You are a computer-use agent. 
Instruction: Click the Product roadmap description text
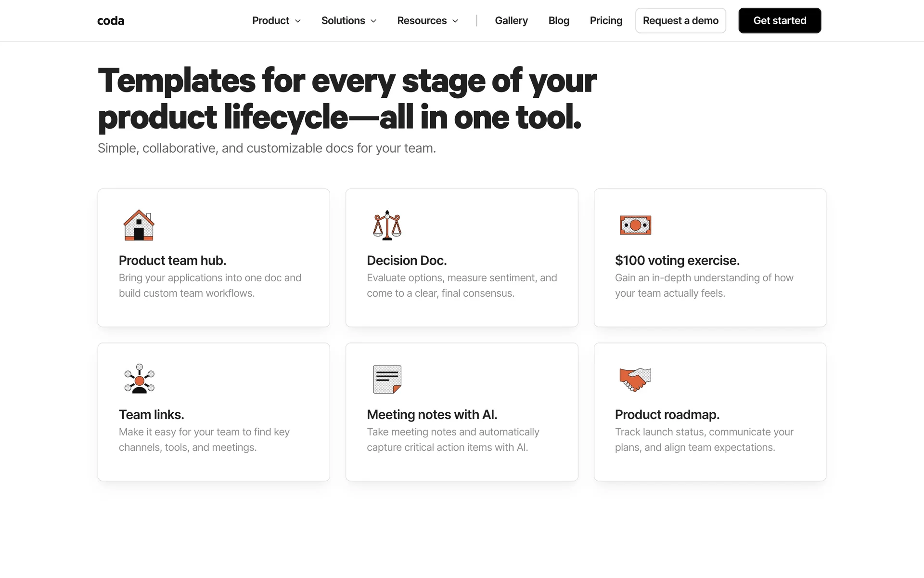[x=704, y=440]
